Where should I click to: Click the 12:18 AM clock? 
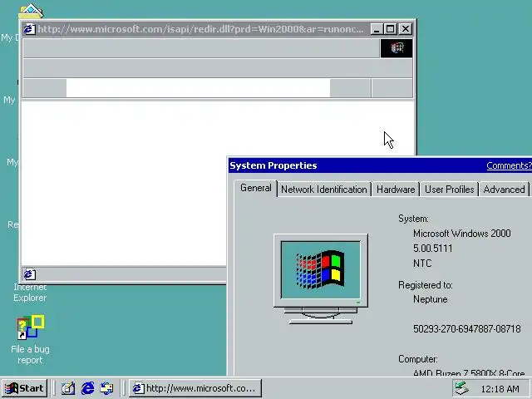500,389
